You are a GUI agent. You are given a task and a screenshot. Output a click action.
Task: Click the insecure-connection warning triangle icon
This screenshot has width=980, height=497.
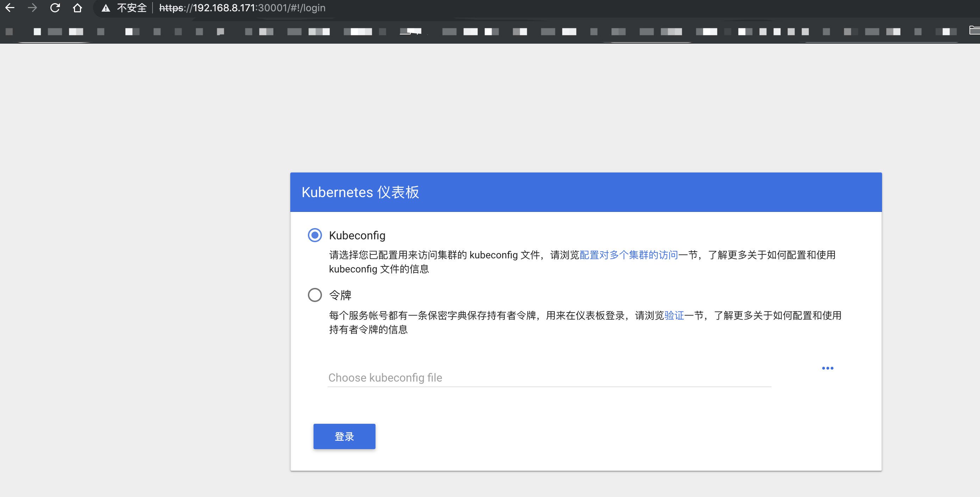point(106,8)
